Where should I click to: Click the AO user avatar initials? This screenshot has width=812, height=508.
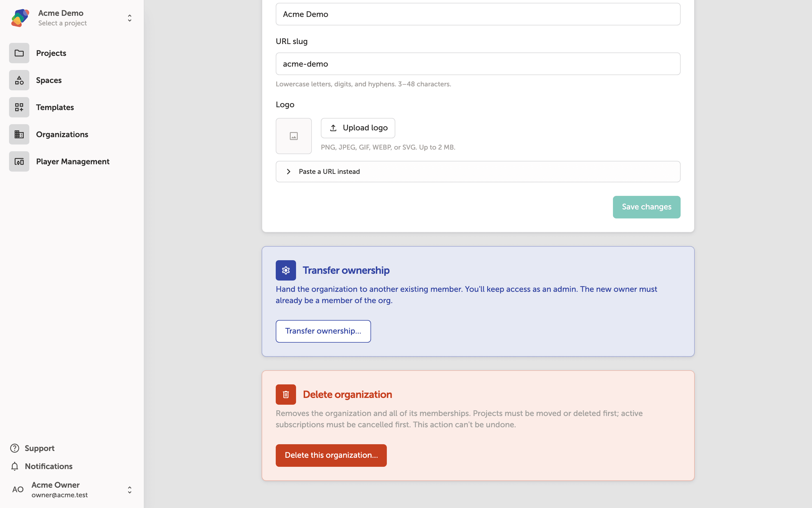pos(18,490)
